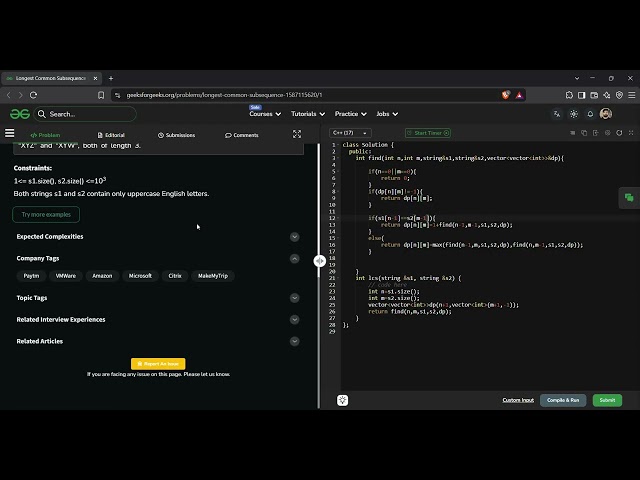This screenshot has height=480, width=640.
Task: Expand Related Interview Experiences section
Action: [294, 320]
